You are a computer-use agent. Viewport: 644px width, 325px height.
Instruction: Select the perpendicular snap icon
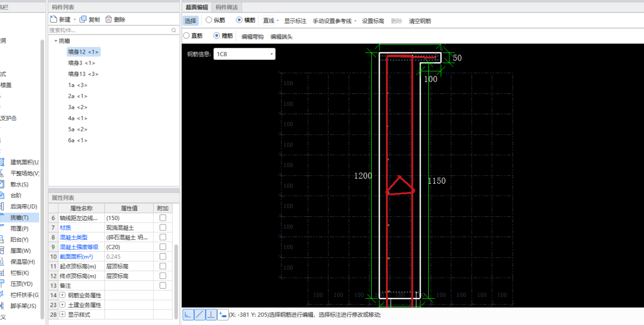pyautogui.click(x=211, y=315)
